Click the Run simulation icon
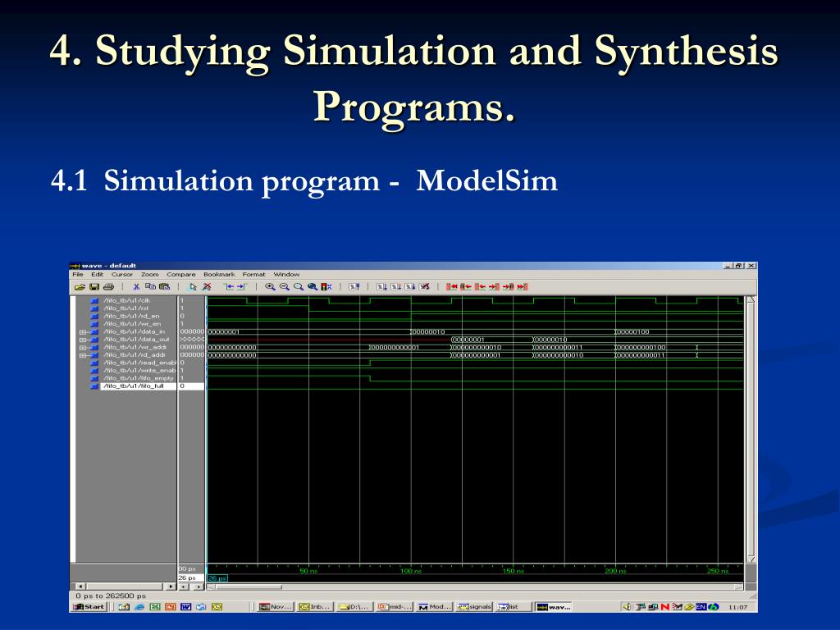 point(382,286)
